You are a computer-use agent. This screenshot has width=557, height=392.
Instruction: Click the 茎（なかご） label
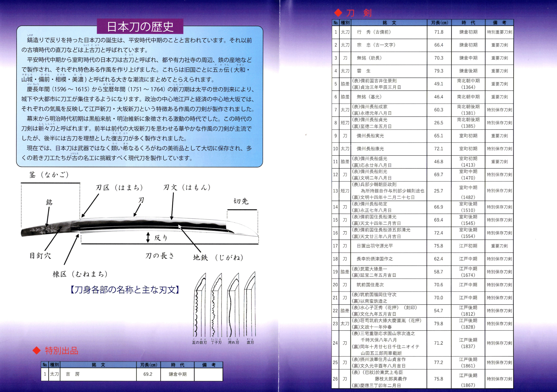49,175
